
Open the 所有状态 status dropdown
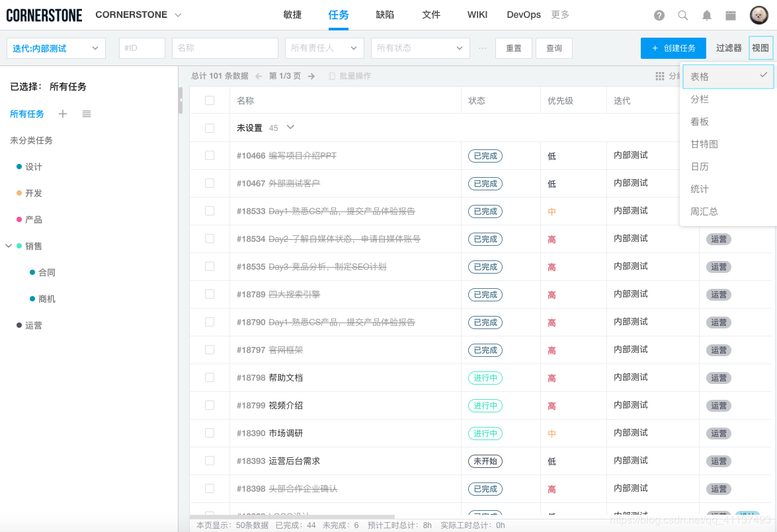420,48
